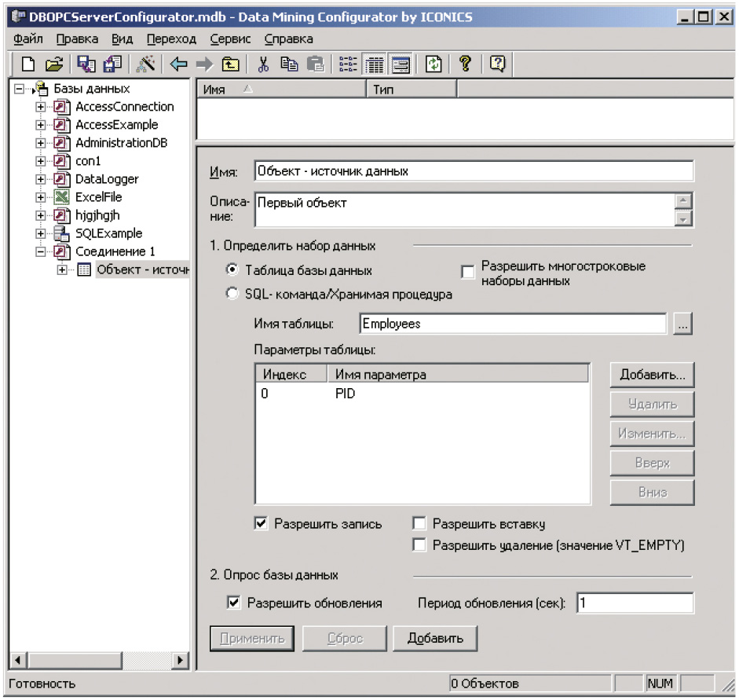Click the bottom Добавить button
The image size is (739, 700).
click(x=435, y=638)
